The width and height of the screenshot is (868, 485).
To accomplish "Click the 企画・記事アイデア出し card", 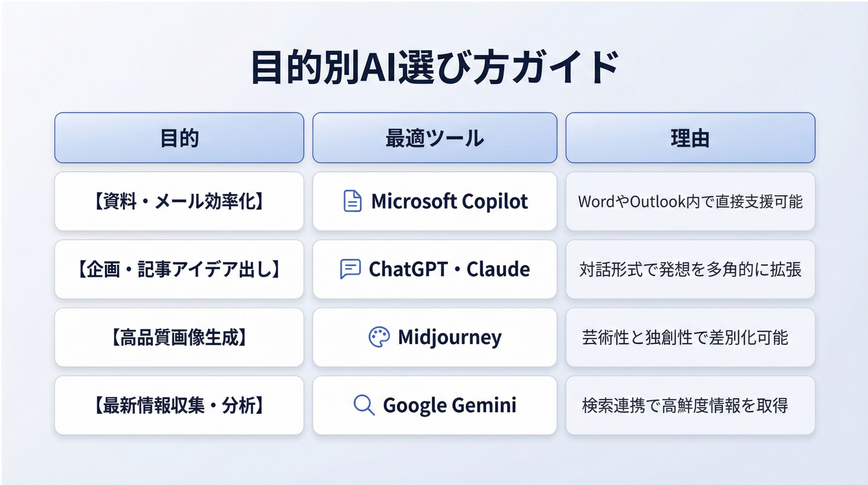I will tap(179, 269).
